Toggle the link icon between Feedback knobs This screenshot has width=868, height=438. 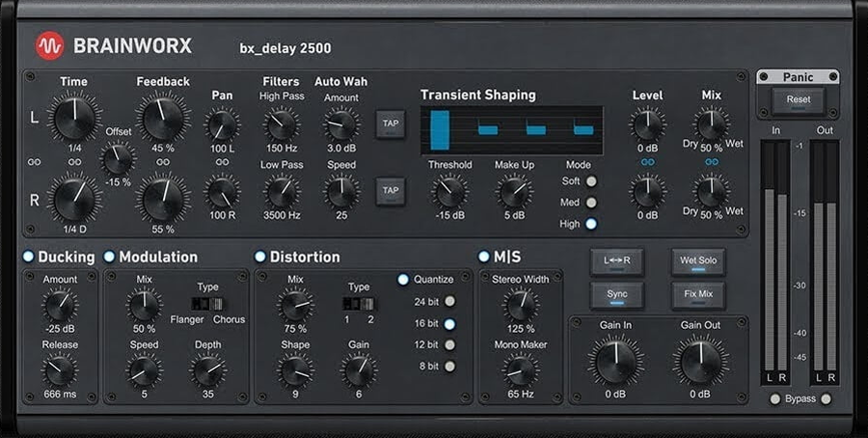(163, 162)
